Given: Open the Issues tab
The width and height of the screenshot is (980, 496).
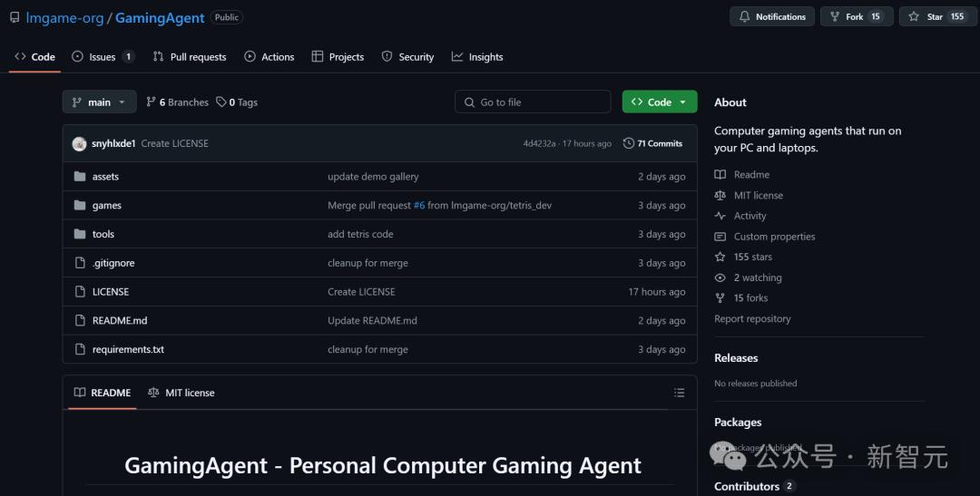Looking at the screenshot, I should pos(103,57).
